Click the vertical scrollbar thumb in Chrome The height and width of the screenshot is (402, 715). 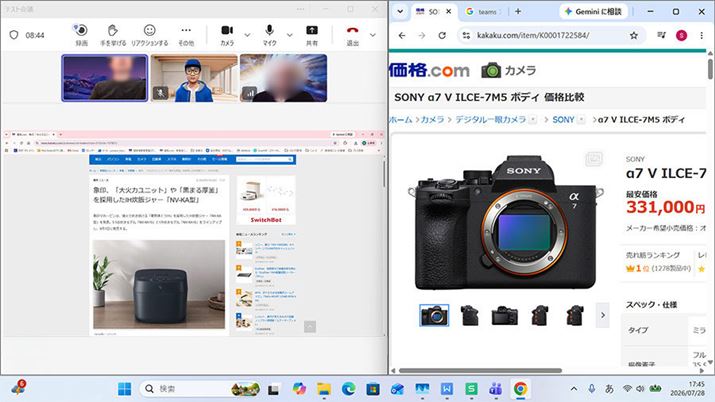(710, 69)
